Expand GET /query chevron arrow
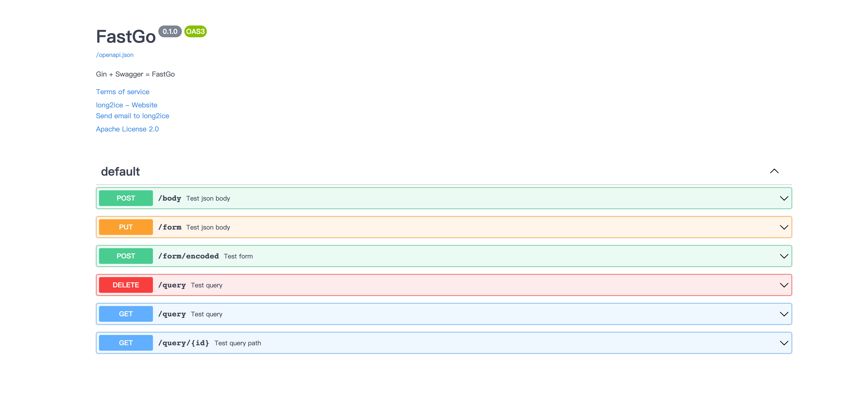This screenshot has height=411, width=868. pyautogui.click(x=784, y=314)
